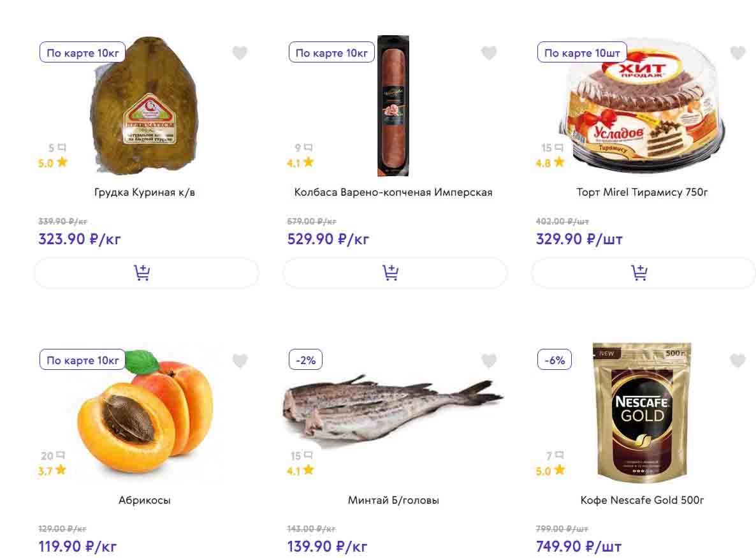Add Торт Mirel Тирамису to cart
Screen dimensions: 756x558
[x=643, y=273]
